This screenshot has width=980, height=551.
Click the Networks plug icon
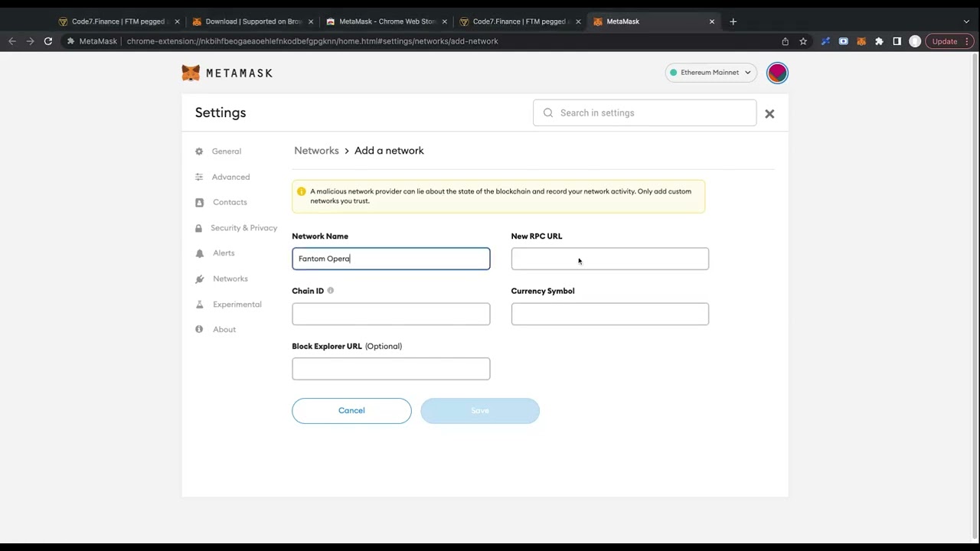tap(199, 279)
